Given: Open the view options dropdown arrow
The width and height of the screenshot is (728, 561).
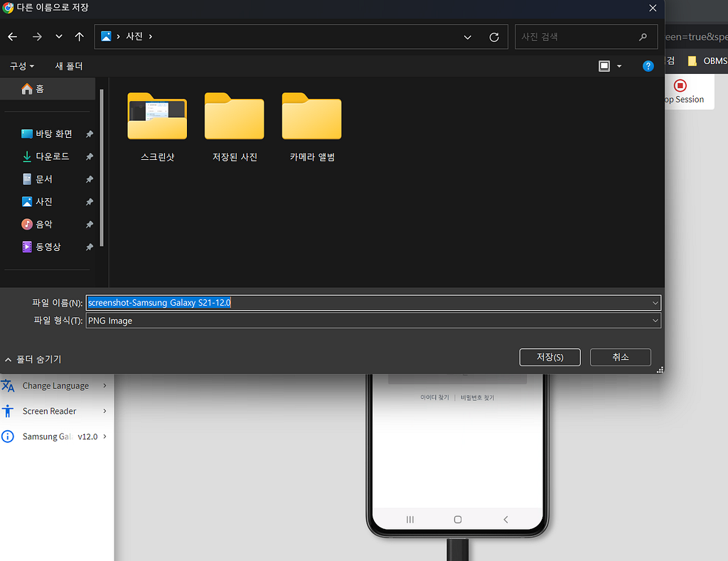Looking at the screenshot, I should tap(619, 66).
